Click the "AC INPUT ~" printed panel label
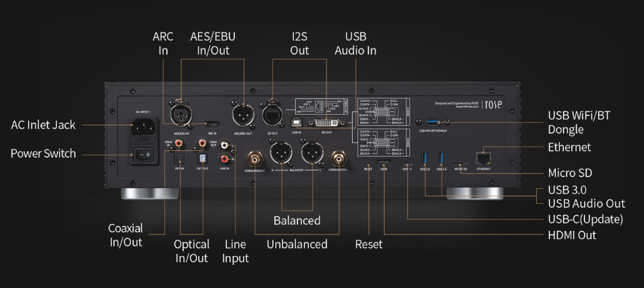644x288 pixels. coord(143,112)
